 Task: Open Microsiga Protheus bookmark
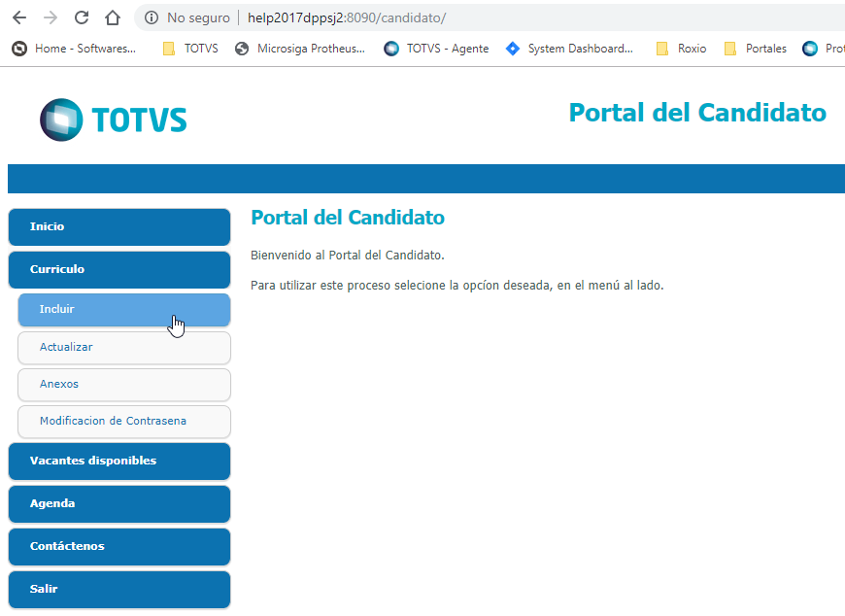pyautogui.click(x=300, y=49)
